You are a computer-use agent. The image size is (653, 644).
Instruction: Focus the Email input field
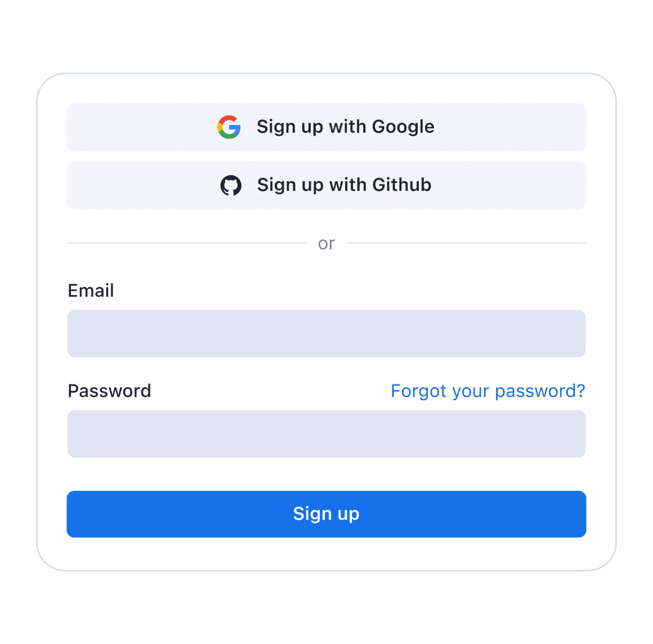326,333
